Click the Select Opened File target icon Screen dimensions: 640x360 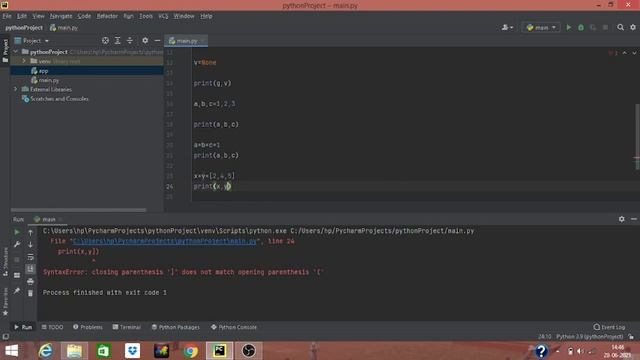click(x=105, y=40)
